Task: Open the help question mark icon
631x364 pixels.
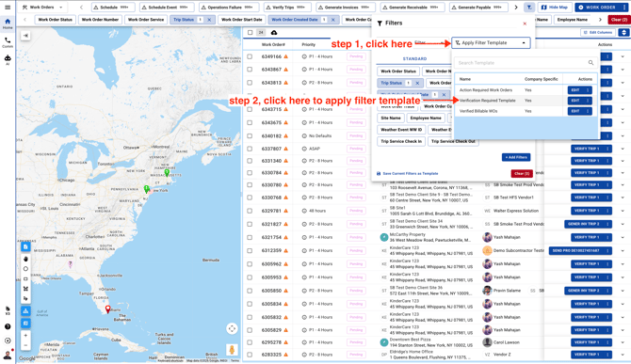Action: [x=8, y=326]
